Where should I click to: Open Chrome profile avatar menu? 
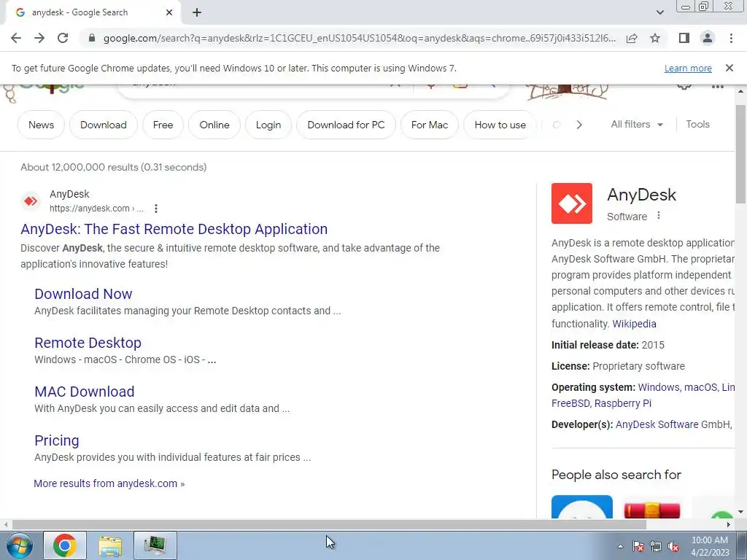(x=708, y=38)
